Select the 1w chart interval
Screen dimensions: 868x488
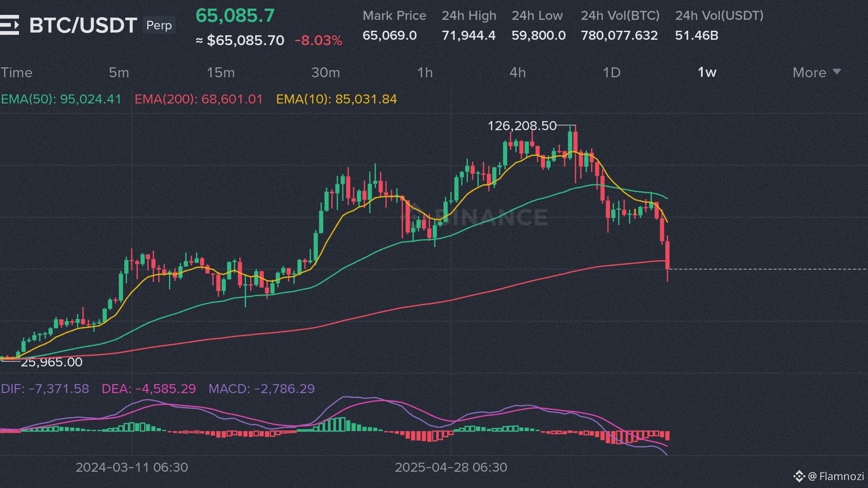(x=706, y=72)
